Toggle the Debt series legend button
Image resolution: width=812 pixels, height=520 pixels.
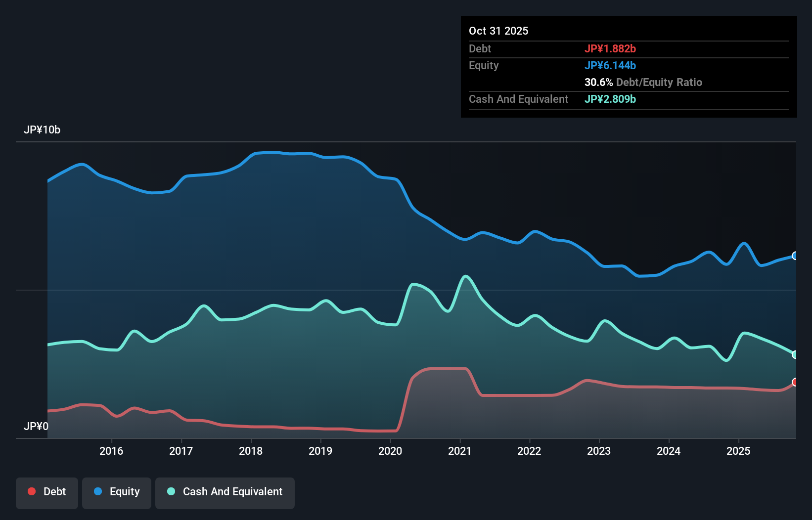point(47,493)
